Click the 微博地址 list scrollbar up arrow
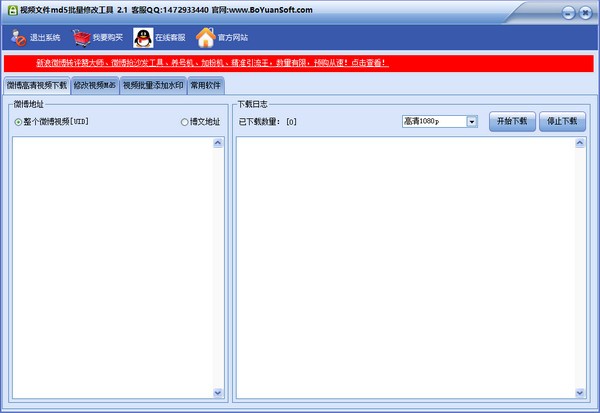 coord(219,143)
